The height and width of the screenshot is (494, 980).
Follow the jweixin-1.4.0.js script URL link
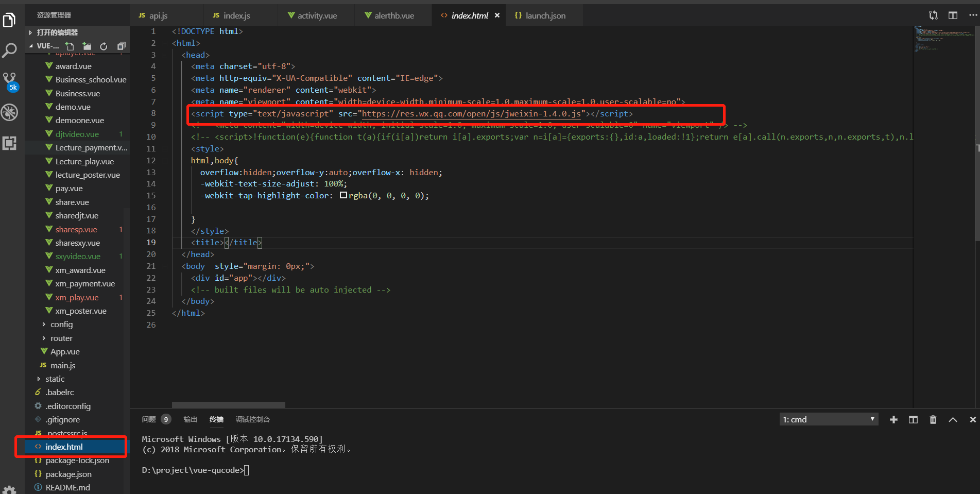point(471,114)
